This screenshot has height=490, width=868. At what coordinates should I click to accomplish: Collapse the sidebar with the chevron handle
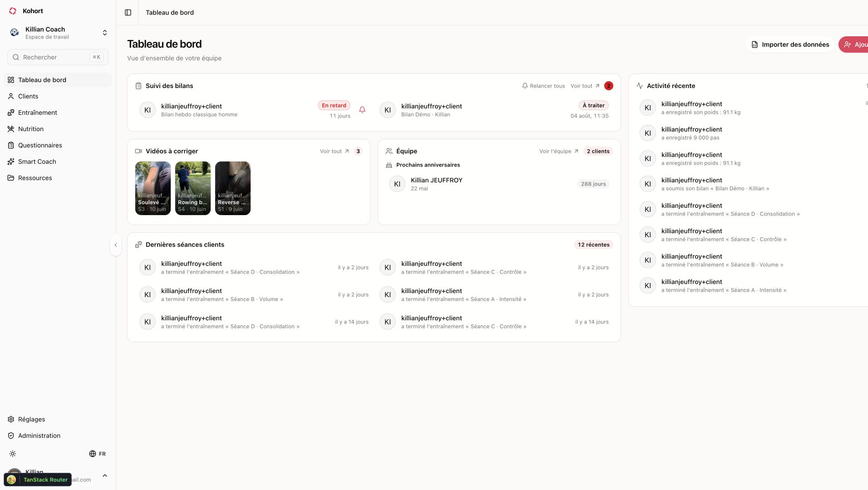[x=116, y=245]
